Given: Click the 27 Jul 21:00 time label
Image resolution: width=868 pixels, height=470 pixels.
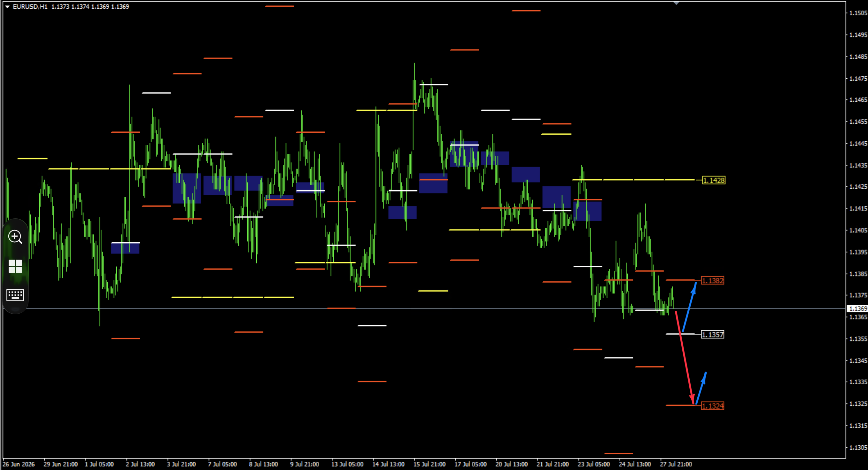Looking at the screenshot, I should 676,464.
